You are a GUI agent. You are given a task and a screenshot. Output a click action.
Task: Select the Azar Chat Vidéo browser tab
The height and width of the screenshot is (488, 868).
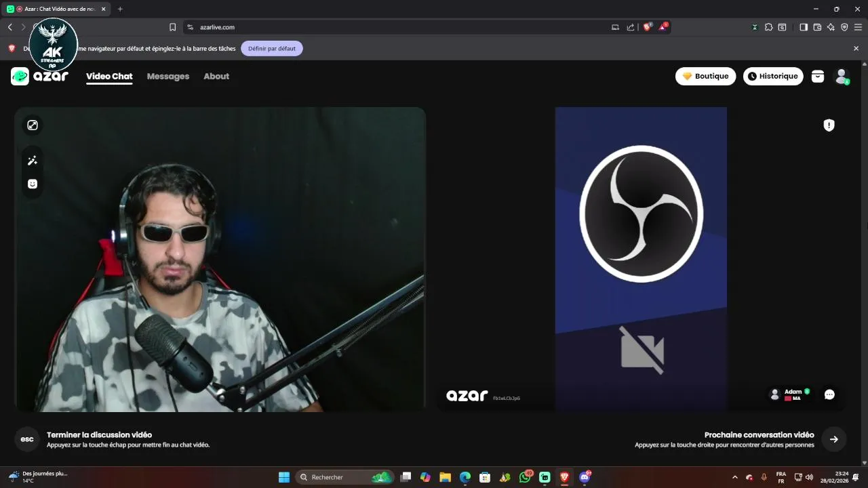click(58, 9)
